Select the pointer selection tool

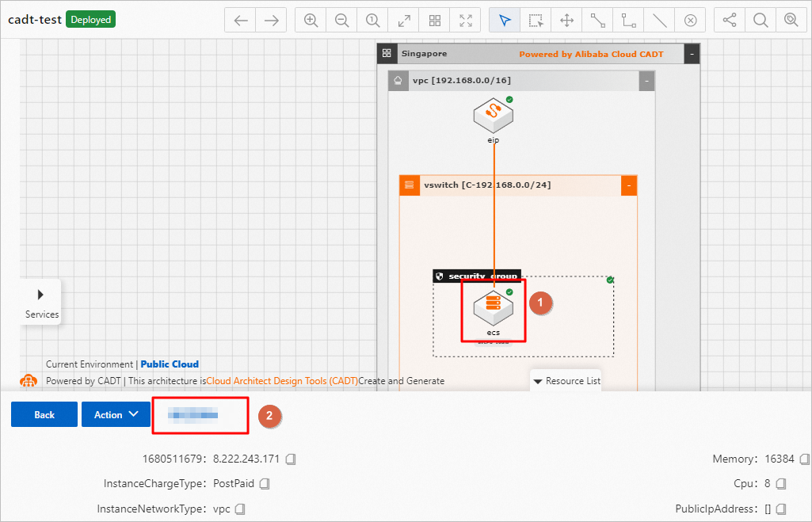tap(505, 20)
